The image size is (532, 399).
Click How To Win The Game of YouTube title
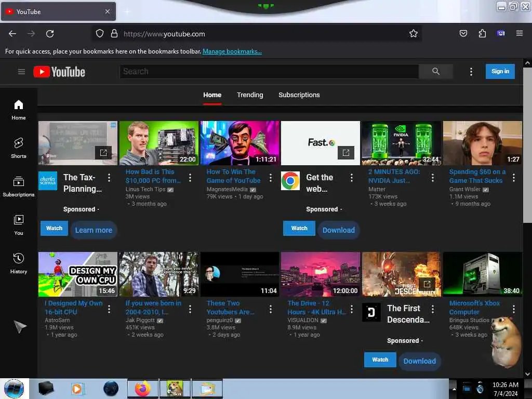[234, 176]
